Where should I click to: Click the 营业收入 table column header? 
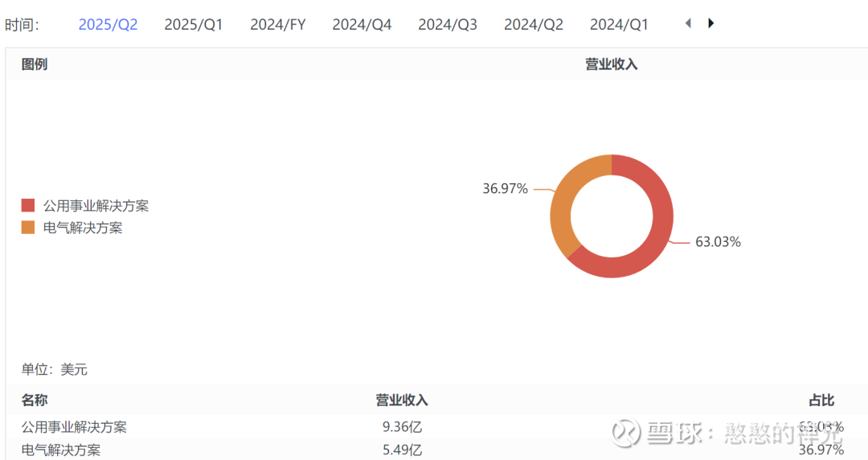tap(402, 400)
